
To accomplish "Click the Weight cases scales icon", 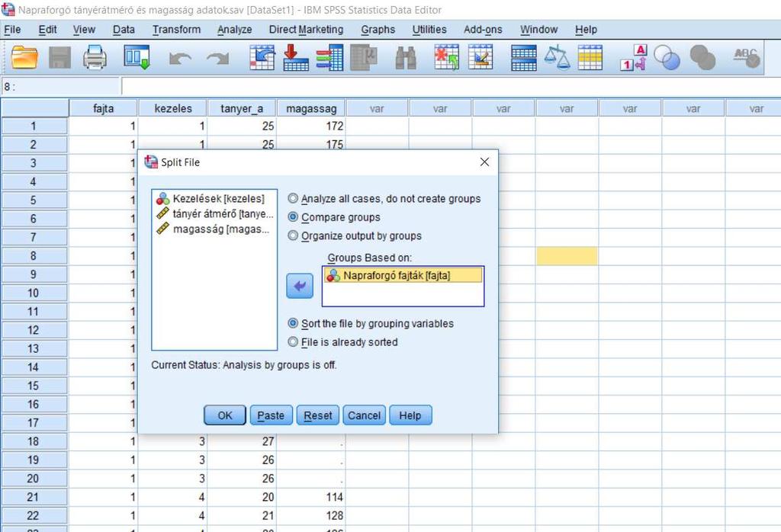I will click(x=557, y=57).
